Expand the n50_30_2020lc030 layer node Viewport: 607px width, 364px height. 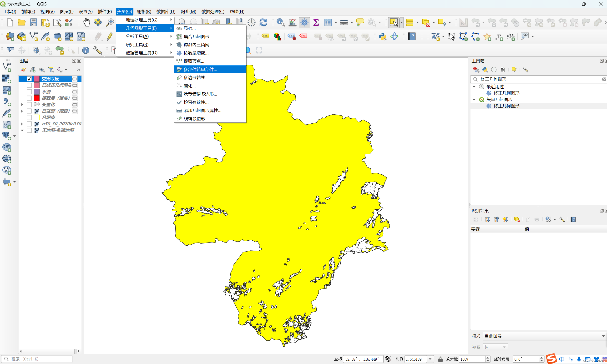click(22, 124)
